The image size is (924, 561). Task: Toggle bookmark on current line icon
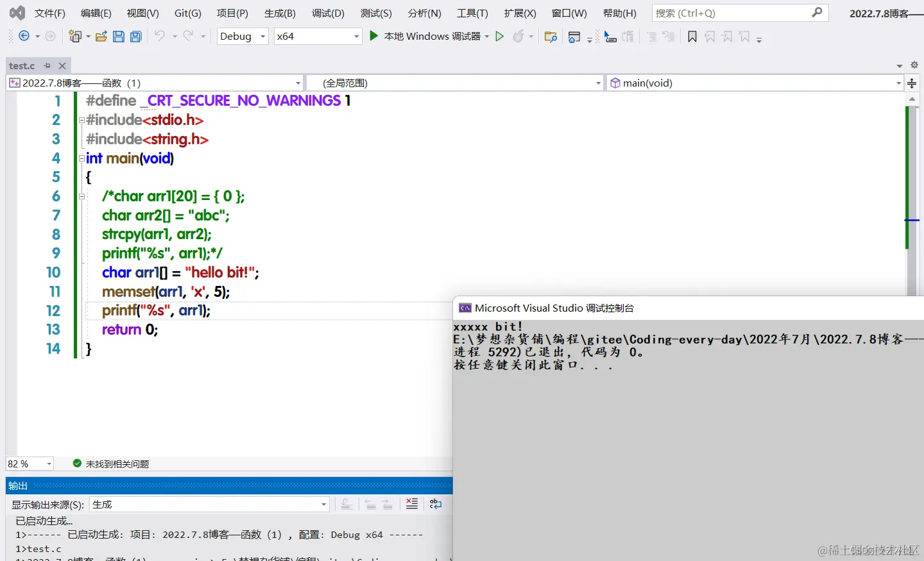click(x=692, y=37)
